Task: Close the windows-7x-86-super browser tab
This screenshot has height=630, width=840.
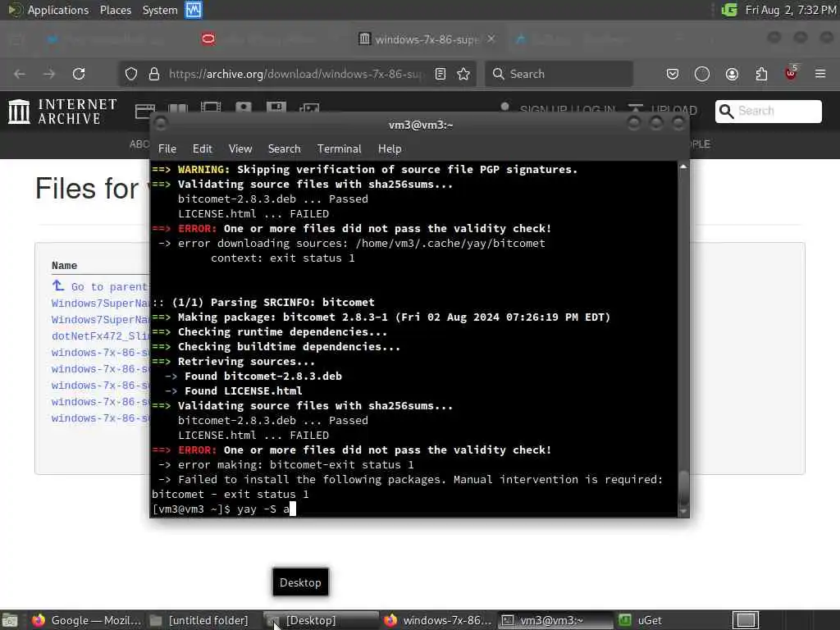Action: pos(491,39)
